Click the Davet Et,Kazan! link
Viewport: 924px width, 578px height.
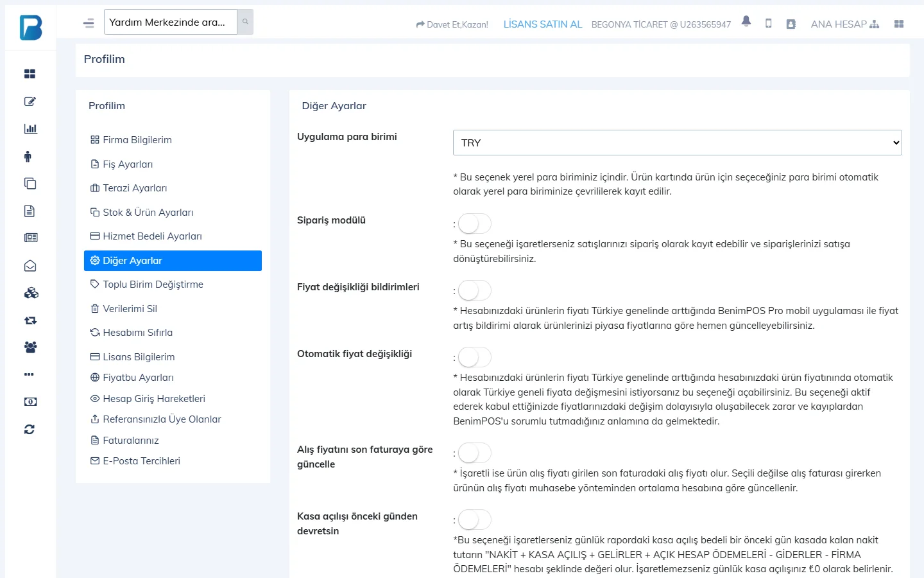tap(452, 24)
